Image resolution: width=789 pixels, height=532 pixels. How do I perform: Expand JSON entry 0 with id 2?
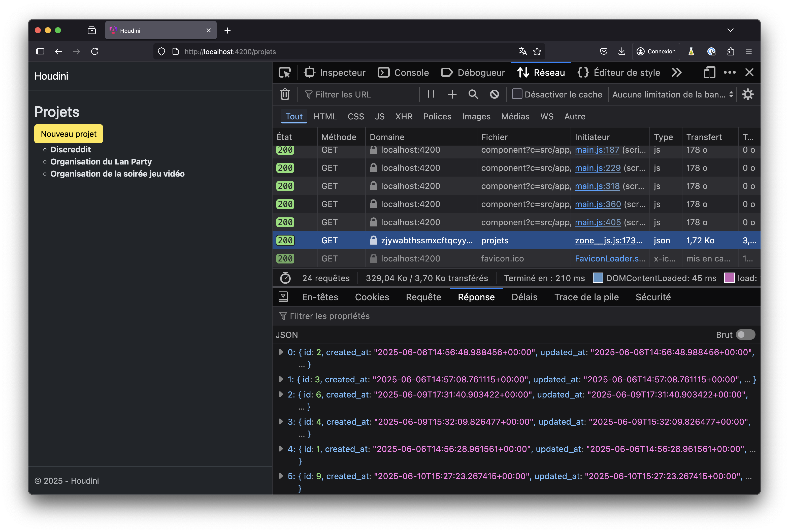coord(281,352)
